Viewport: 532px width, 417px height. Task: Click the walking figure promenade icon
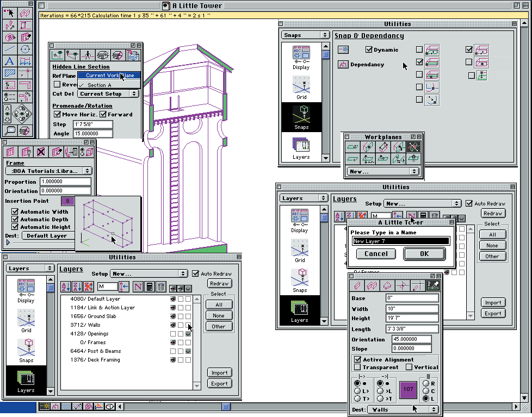87,55
